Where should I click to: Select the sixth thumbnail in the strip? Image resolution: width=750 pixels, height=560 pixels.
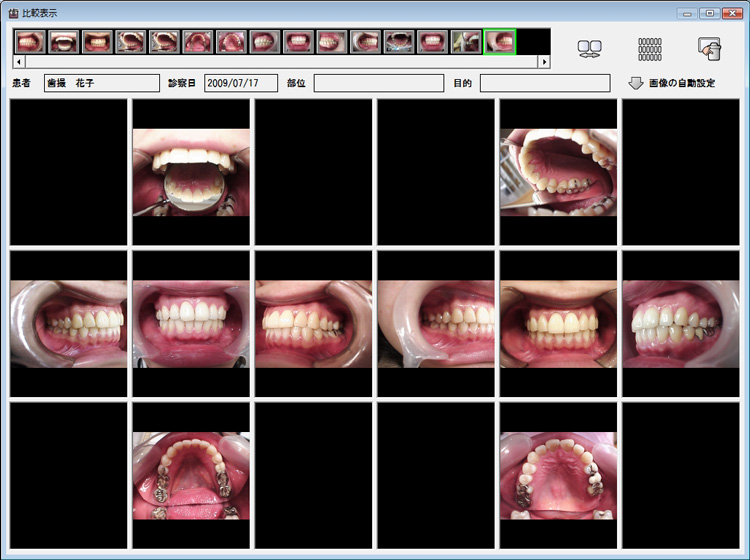(198, 42)
